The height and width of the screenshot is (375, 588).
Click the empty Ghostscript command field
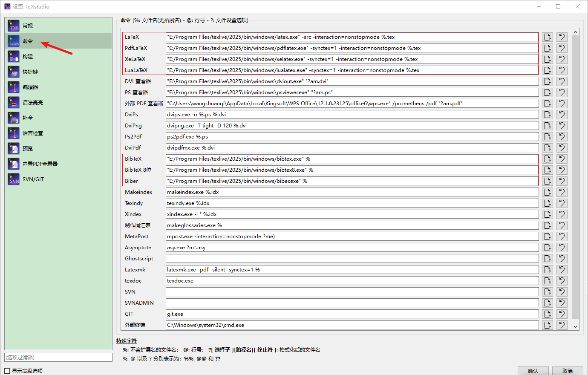pyautogui.click(x=352, y=259)
